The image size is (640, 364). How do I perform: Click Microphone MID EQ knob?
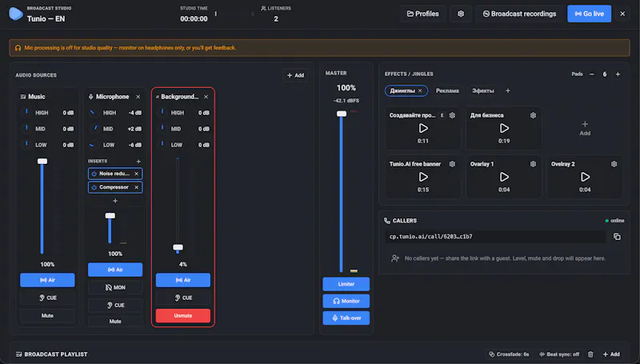pos(94,128)
